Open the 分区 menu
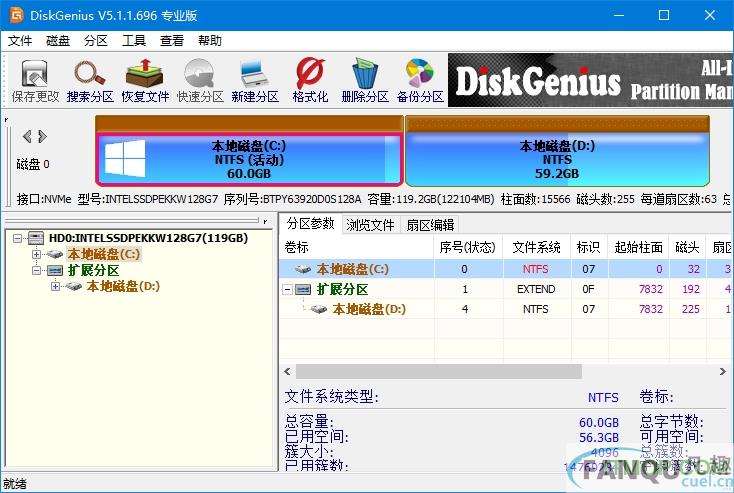 96,41
